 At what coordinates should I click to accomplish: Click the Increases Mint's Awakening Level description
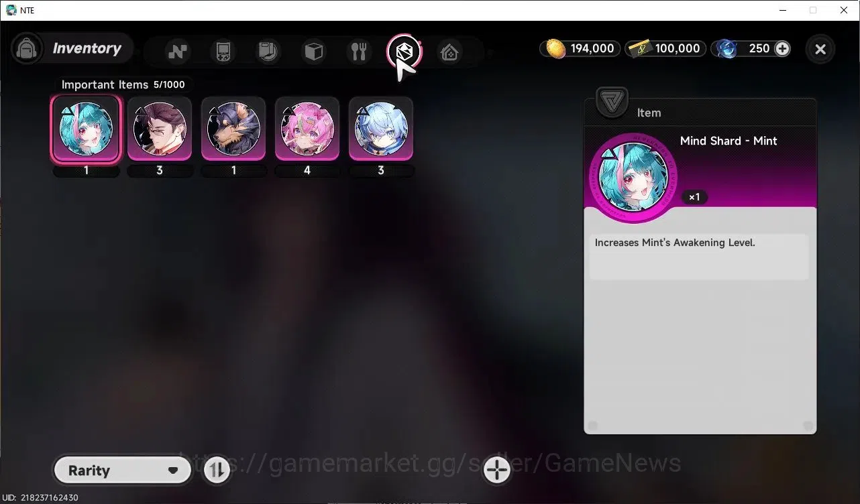[675, 243]
